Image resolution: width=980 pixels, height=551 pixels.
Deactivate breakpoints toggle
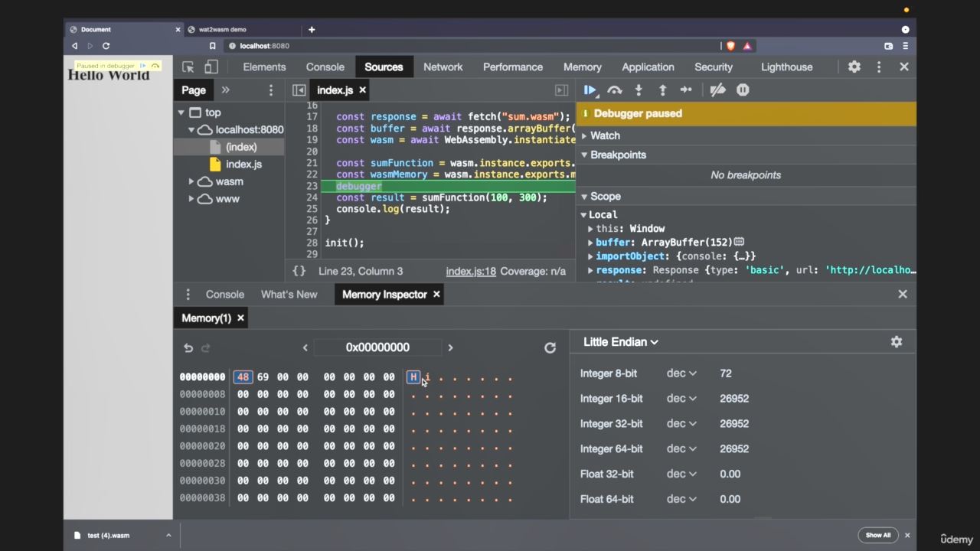tap(717, 90)
